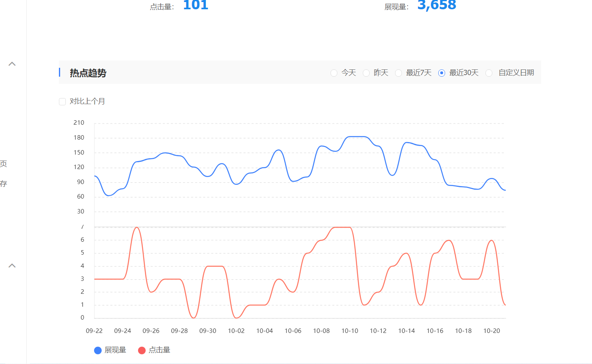This screenshot has height=364, width=592.
Task: Click the 09-26 x-axis date label
Action: tap(151, 331)
